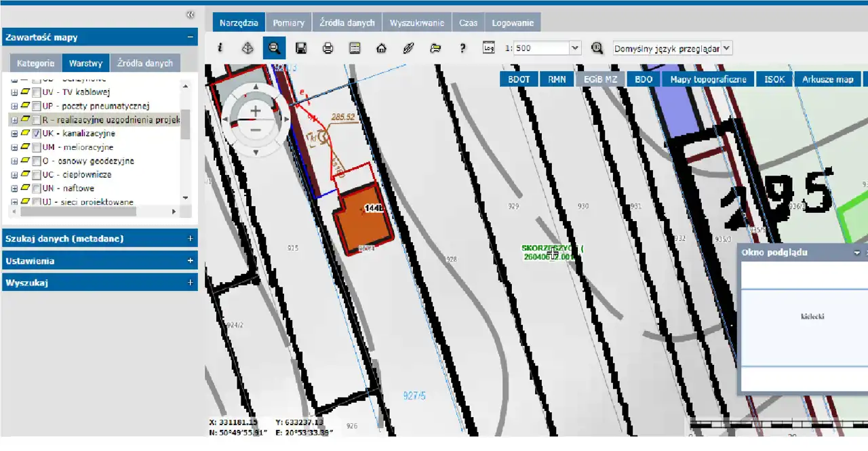This screenshot has height=451, width=868.
Task: Switch to the Pomiary tab
Action: click(288, 22)
